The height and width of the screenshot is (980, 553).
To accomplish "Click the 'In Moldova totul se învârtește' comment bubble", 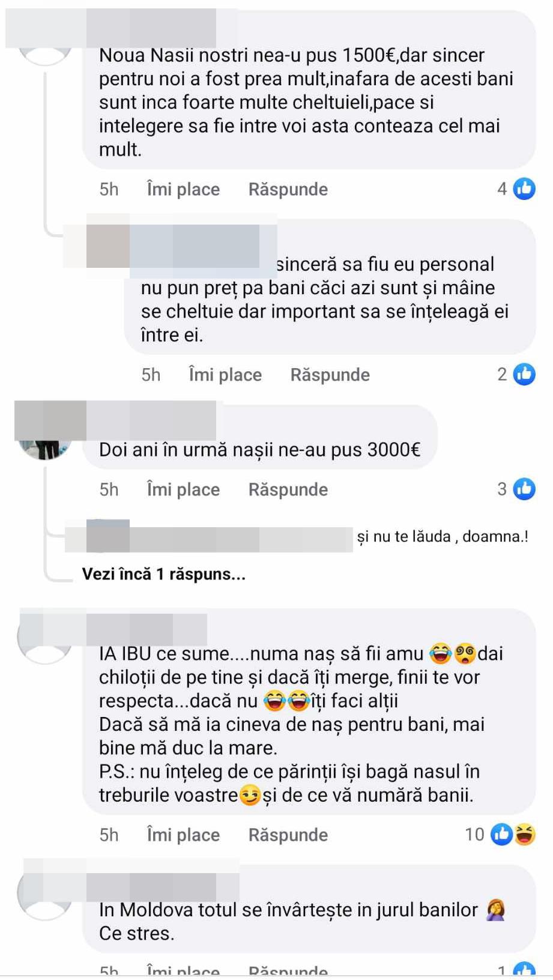I will [309, 909].
